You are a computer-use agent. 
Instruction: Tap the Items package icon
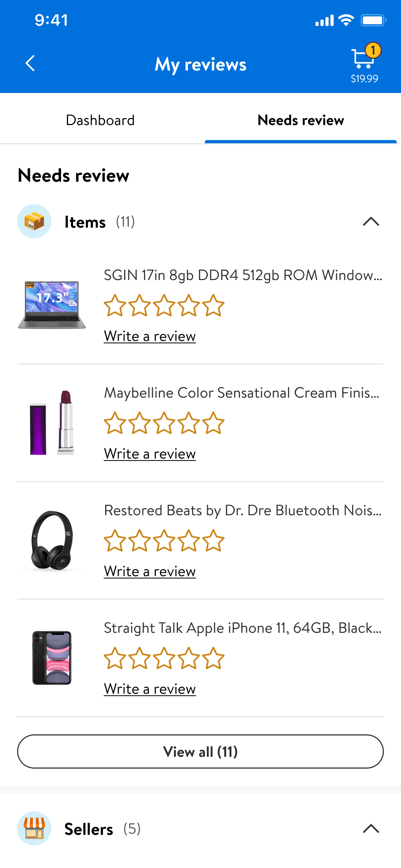click(x=34, y=221)
